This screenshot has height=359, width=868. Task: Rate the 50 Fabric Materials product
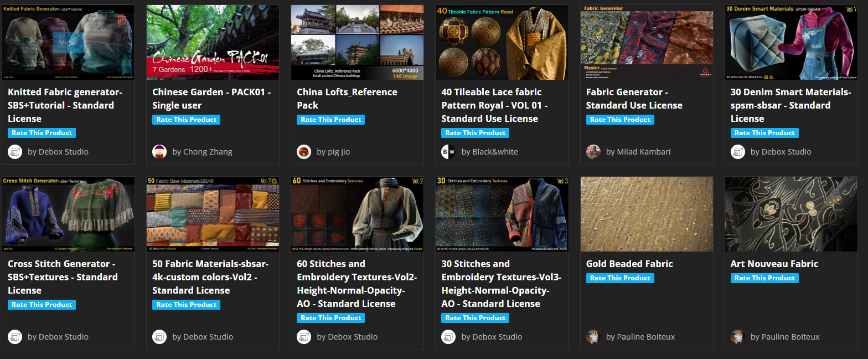tap(186, 305)
